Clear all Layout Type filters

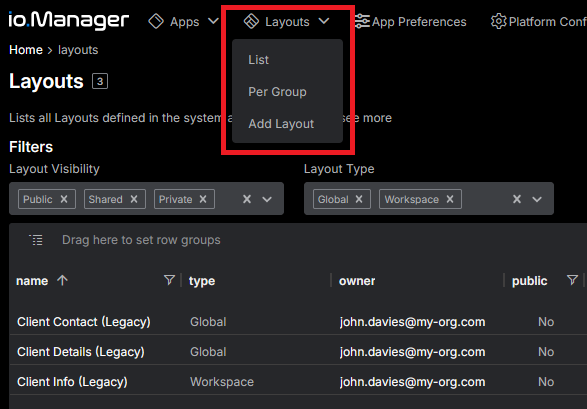pos(517,199)
